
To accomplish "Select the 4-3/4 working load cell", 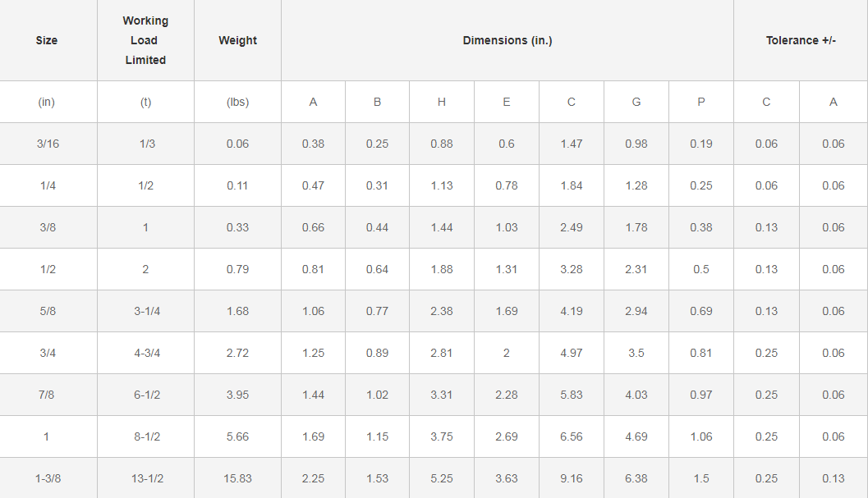I will tap(145, 353).
